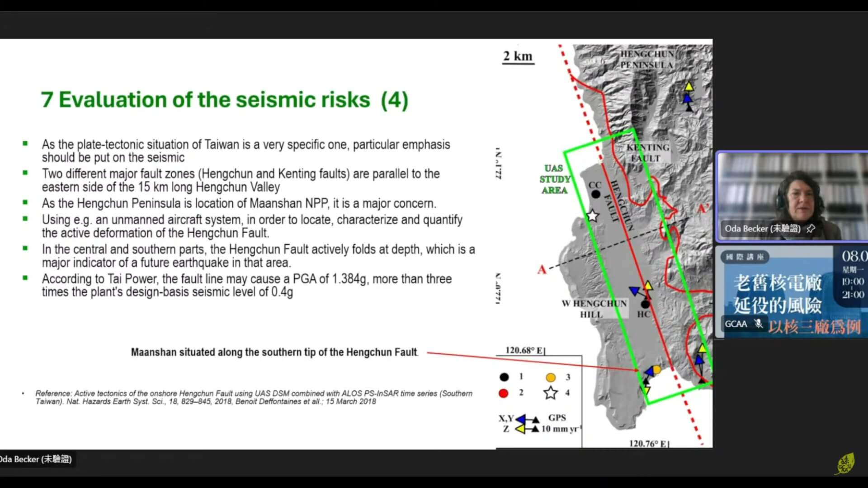868x488 pixels.
Task: Click the 'UAS STUDY AREA' green label on map
Action: coord(555,179)
